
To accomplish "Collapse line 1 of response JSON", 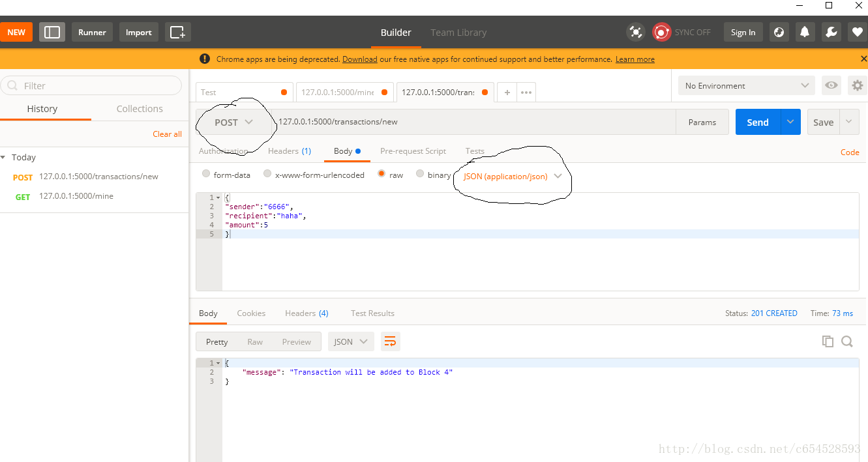I will (218, 363).
